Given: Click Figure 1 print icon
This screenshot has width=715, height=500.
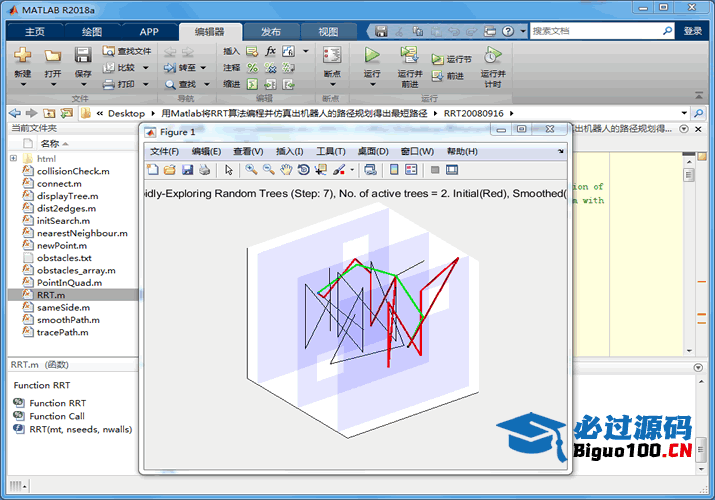Looking at the screenshot, I should 205,170.
